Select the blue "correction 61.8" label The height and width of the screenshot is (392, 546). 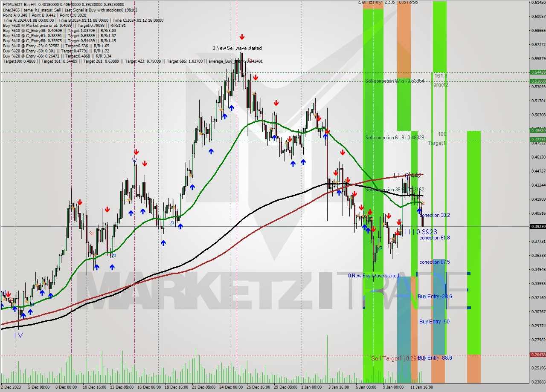[x=434, y=238]
